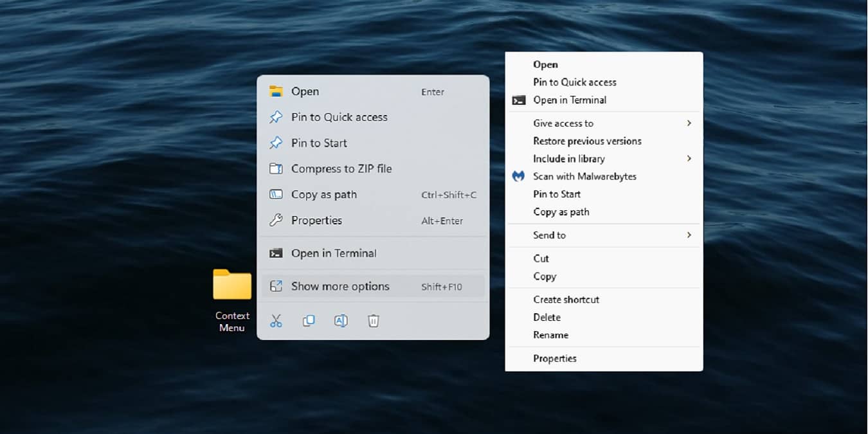Select the Context Menu folder on the desktop

[232, 285]
